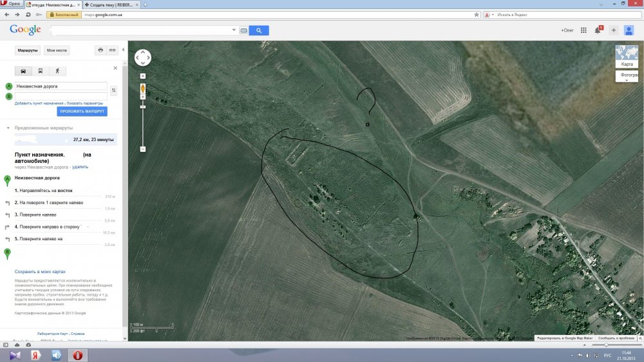Viewport: 644px width, 362px height.
Task: Click 'Справка' footer link
Action: (x=77, y=334)
